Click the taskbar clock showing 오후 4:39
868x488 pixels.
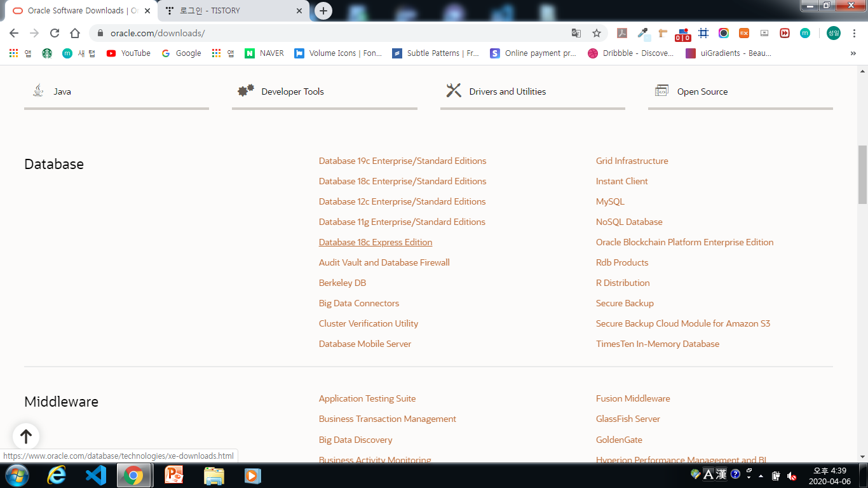[829, 476]
